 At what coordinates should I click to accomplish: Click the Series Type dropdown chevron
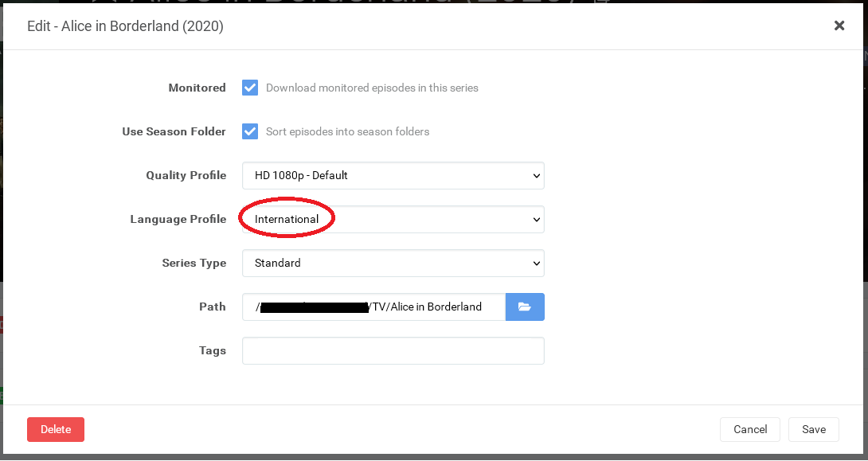(x=538, y=263)
